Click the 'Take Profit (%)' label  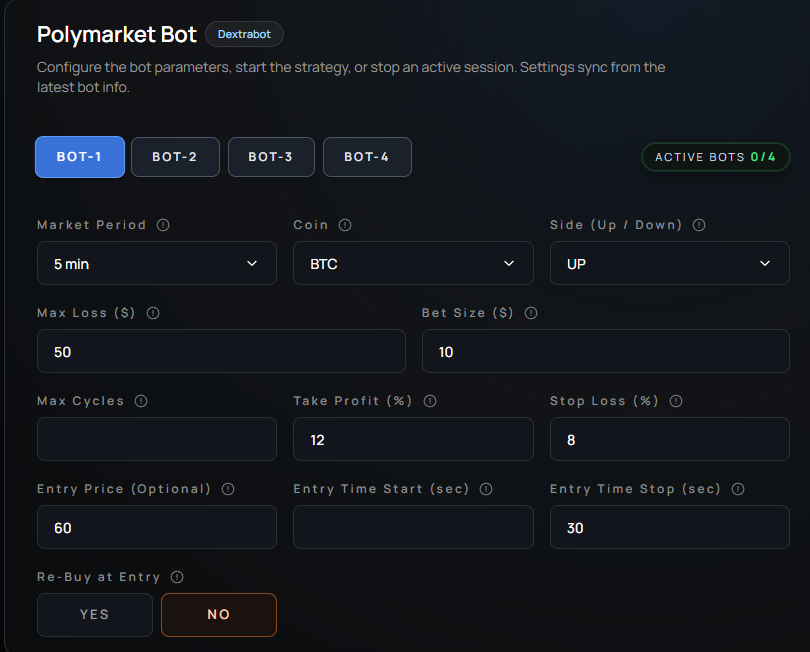pyautogui.click(x=353, y=401)
